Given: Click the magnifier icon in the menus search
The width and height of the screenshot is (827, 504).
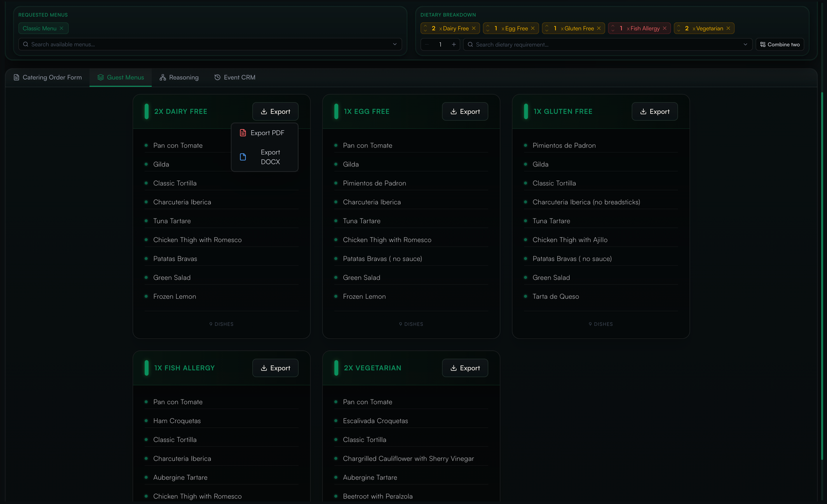Looking at the screenshot, I should 25,44.
